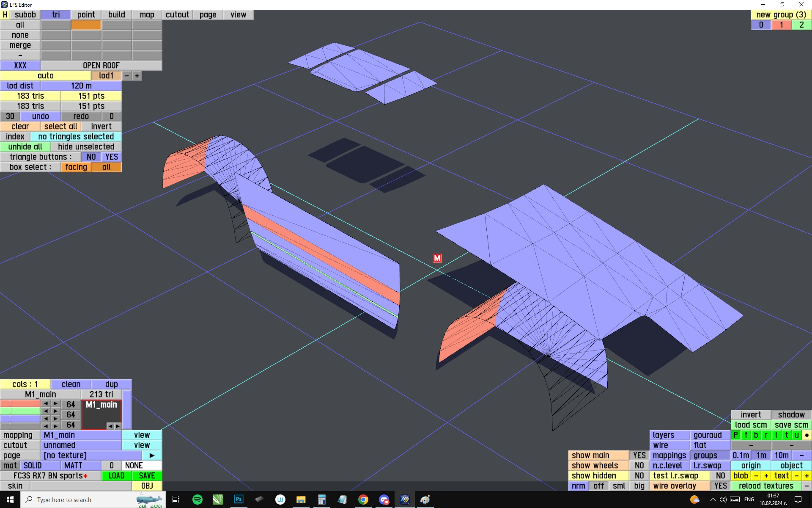Viewport: 812px width, 508px height.
Task: Open Spotify from the taskbar
Action: coord(198,500)
